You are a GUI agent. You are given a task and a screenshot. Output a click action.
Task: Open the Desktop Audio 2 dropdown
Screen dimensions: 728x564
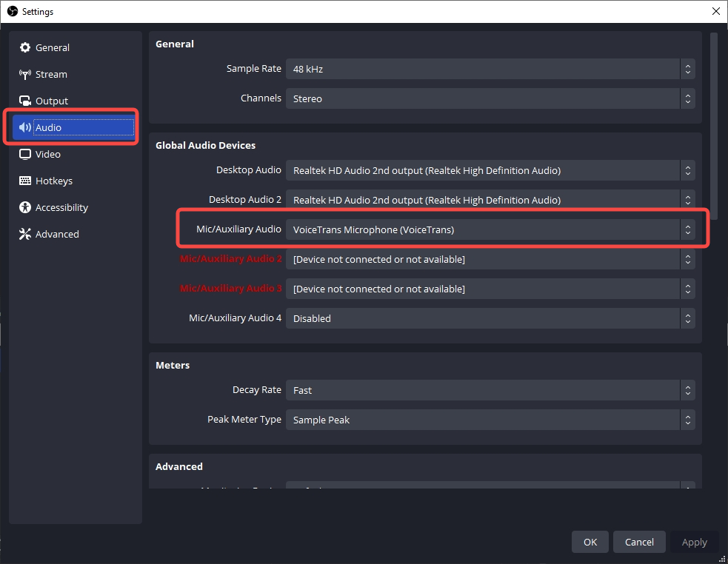[x=490, y=200]
